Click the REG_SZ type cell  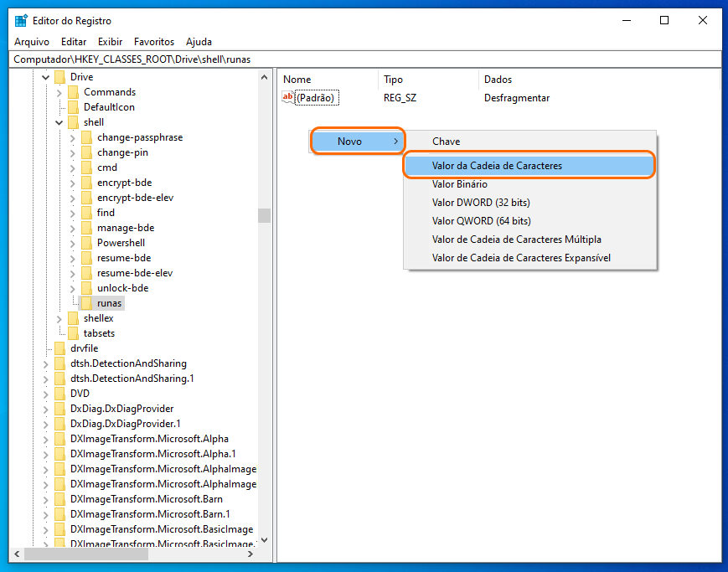(400, 98)
